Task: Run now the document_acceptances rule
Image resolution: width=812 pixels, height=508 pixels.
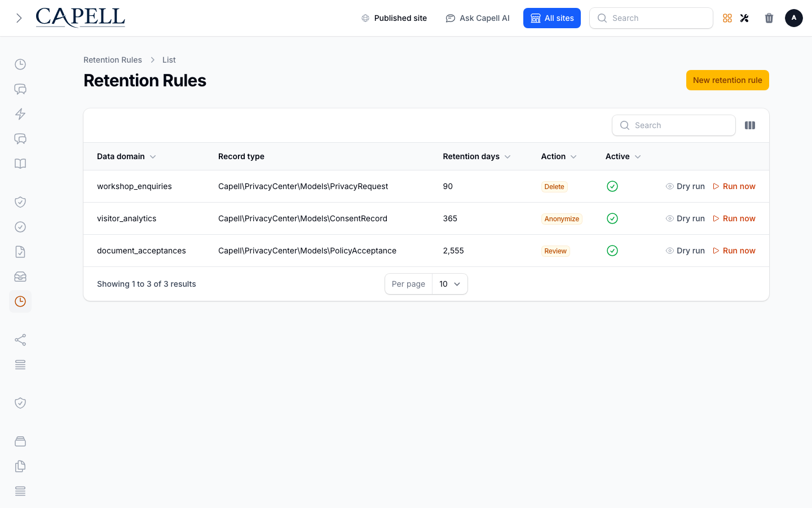Action: [734, 251]
